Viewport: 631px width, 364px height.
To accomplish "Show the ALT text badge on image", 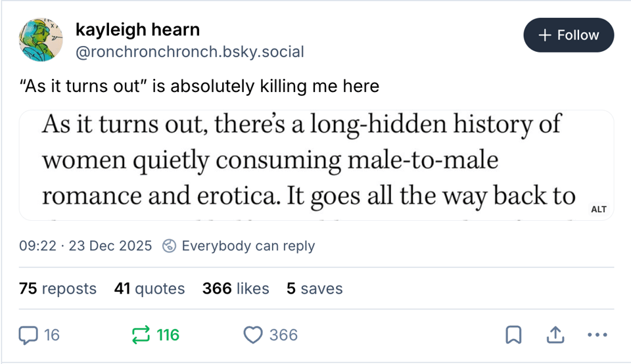I will [x=599, y=210].
